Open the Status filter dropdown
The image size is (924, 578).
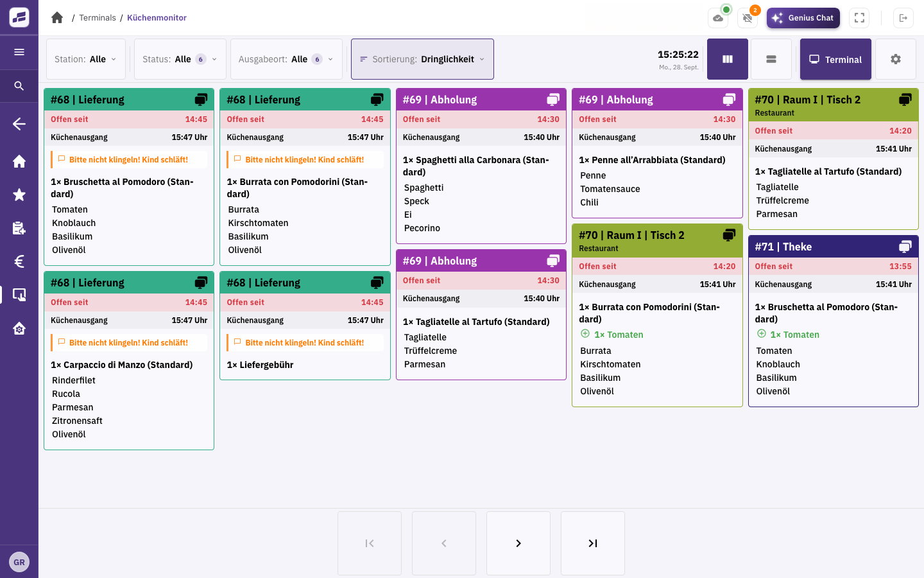coord(180,59)
